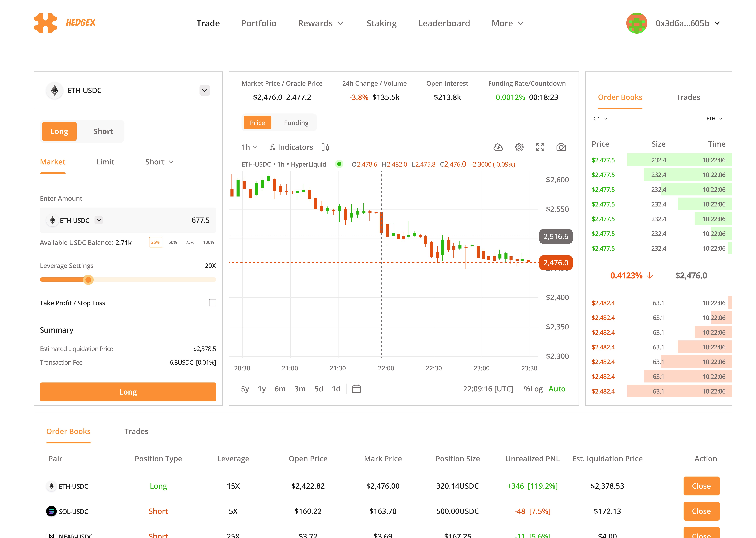Change candlestick chart style icon

[325, 147]
